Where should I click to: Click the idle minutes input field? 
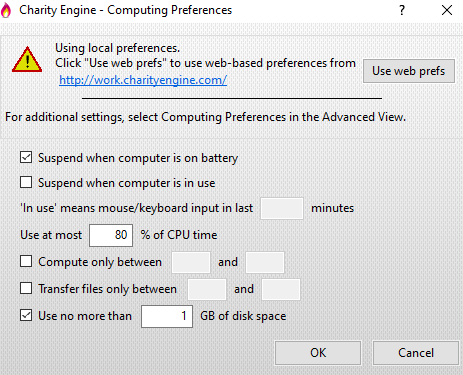[x=282, y=208]
